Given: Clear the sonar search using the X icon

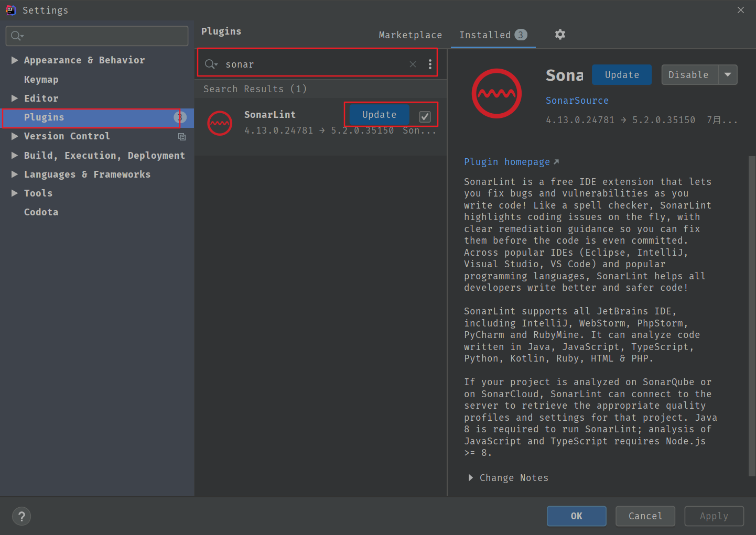Looking at the screenshot, I should click(413, 63).
